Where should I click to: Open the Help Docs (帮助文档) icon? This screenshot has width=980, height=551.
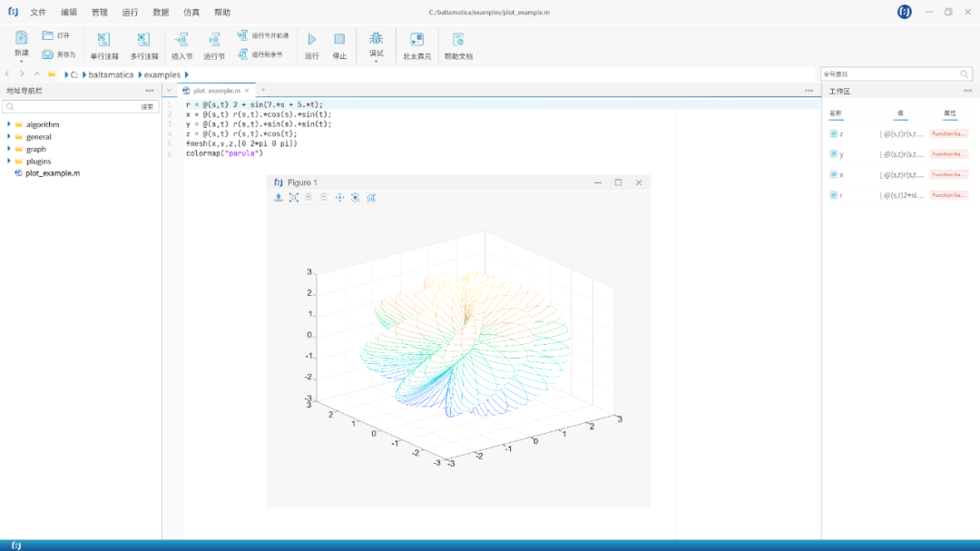click(x=458, y=39)
